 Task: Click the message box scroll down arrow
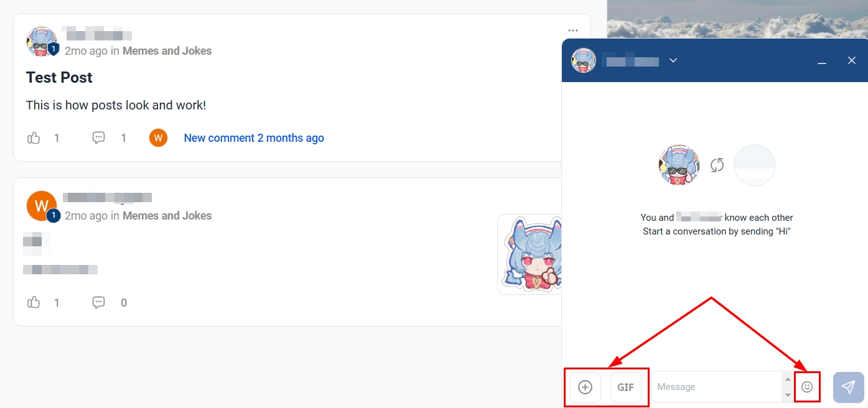pos(788,396)
